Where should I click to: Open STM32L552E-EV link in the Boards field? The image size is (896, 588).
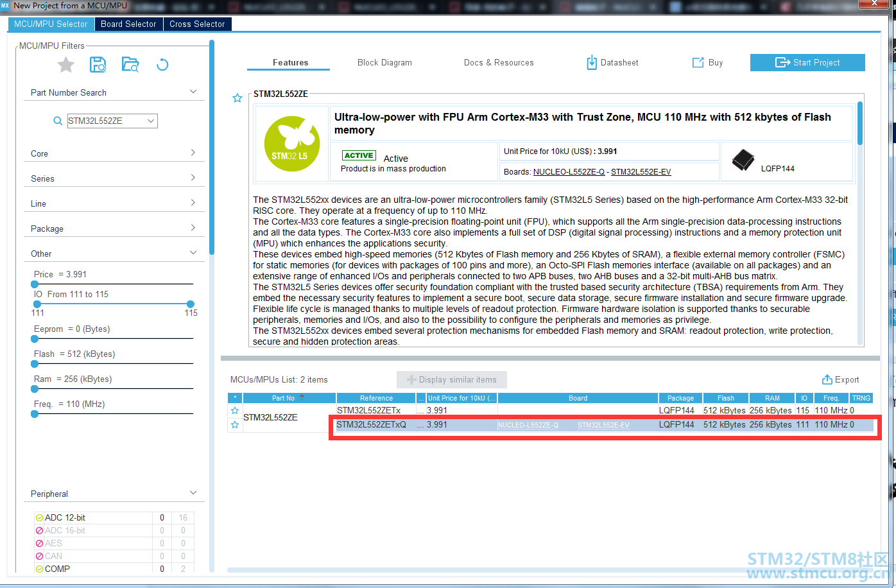(x=641, y=171)
